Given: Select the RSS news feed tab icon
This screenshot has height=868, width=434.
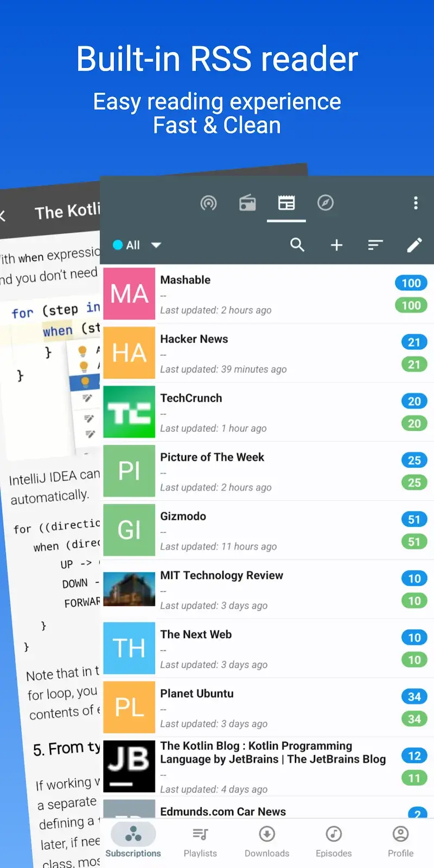Looking at the screenshot, I should [x=286, y=203].
